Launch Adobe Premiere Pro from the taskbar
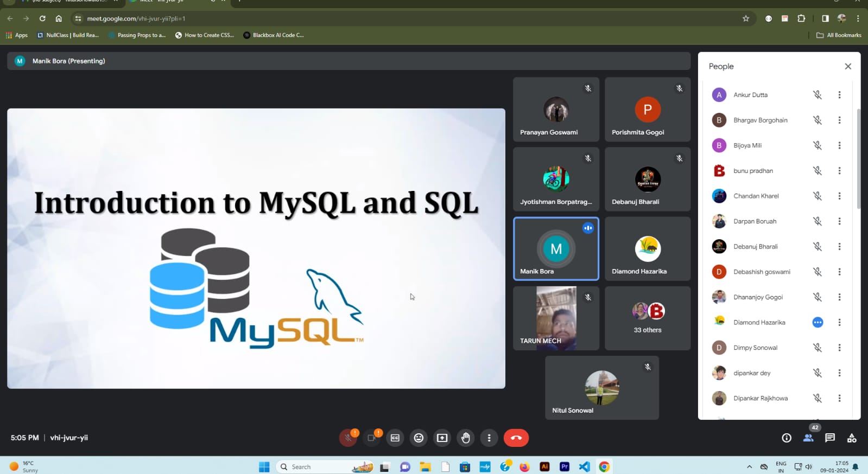 pos(565,466)
